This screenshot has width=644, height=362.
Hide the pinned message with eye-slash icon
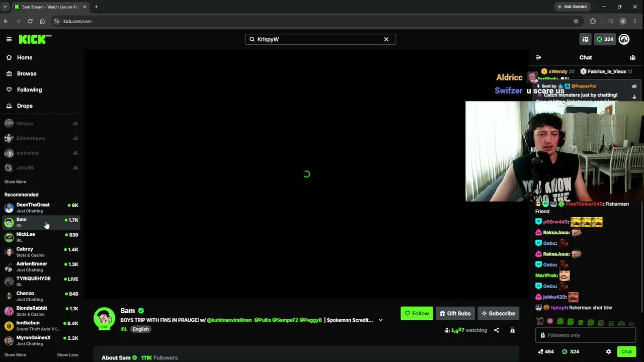pos(634,86)
